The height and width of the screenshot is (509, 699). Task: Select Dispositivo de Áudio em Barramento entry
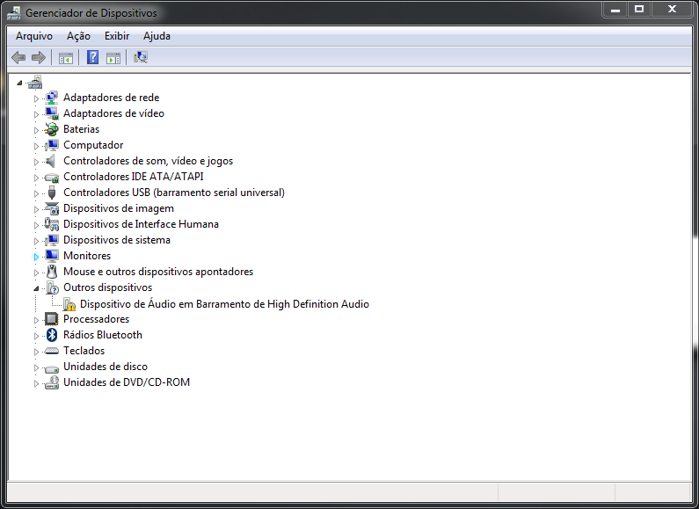(x=224, y=304)
